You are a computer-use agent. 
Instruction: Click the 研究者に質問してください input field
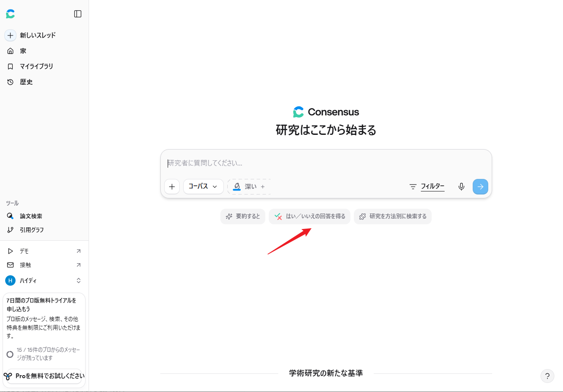[326, 163]
